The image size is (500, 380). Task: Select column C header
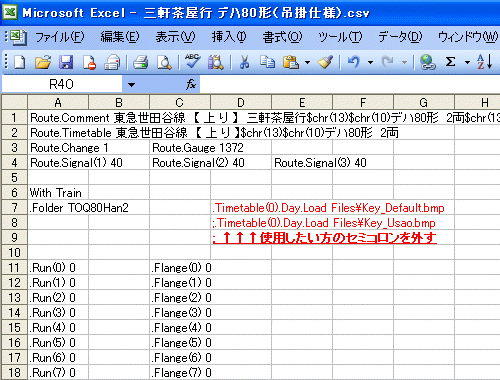coord(180,102)
